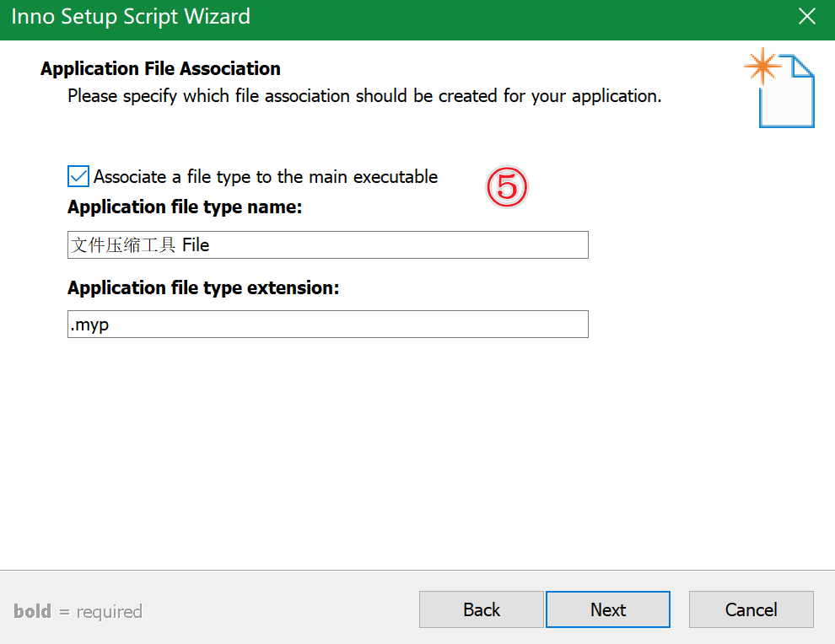Proceed with the Next button
Viewport: 835px width, 644px height.
(x=607, y=609)
